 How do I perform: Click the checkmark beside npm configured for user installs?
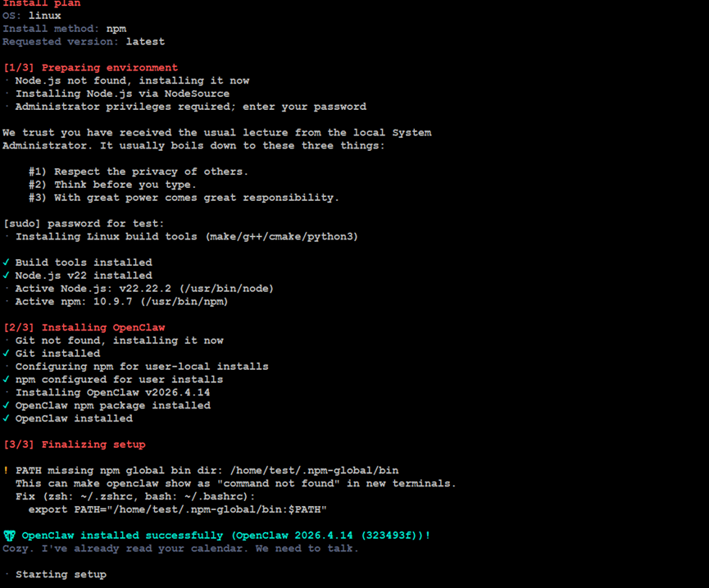pos(6,380)
